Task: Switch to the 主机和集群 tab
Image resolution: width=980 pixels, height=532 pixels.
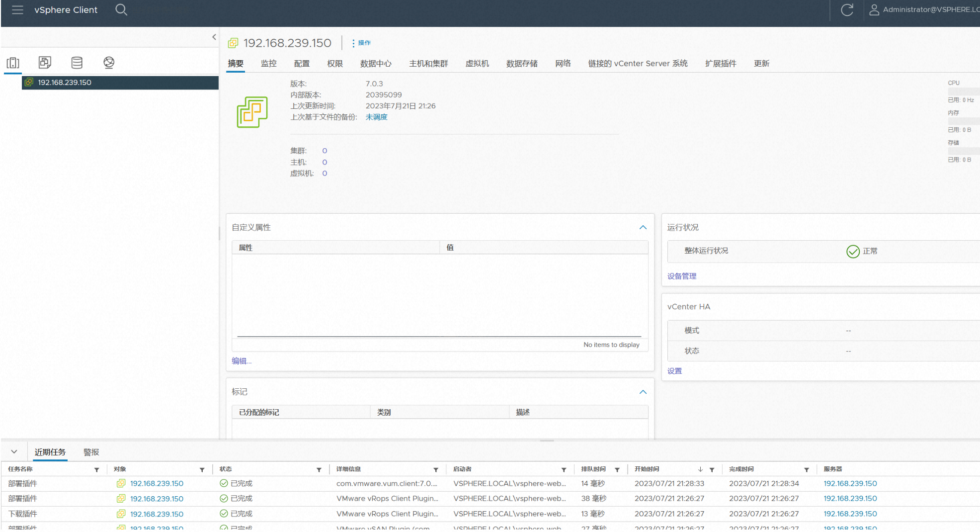Action: coord(428,63)
